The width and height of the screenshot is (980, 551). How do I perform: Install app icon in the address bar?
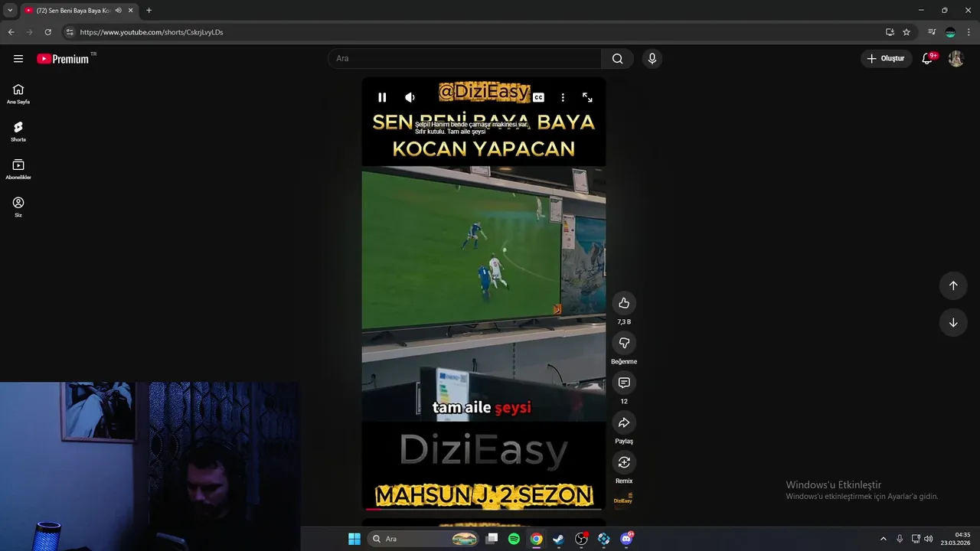890,32
